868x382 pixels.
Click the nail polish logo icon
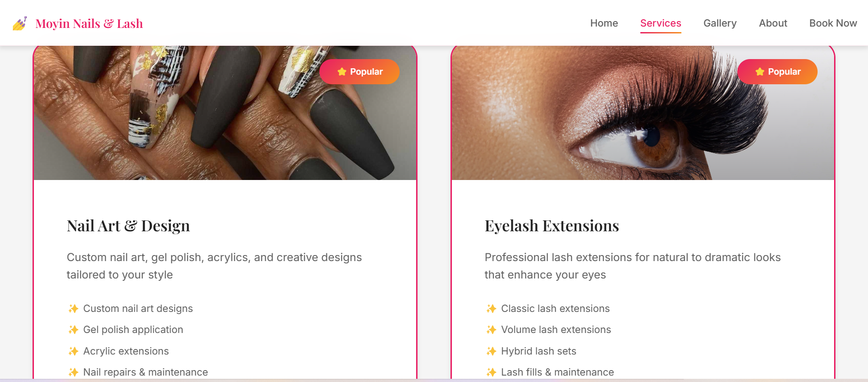point(20,23)
